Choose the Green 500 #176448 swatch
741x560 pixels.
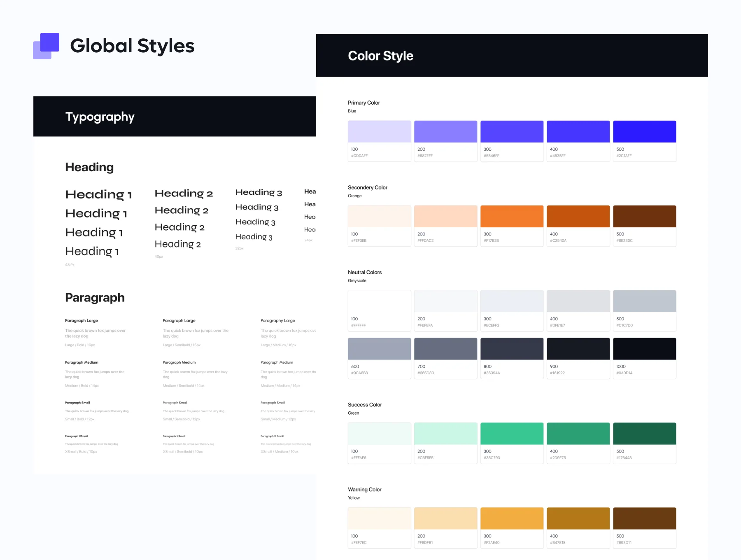(x=644, y=443)
